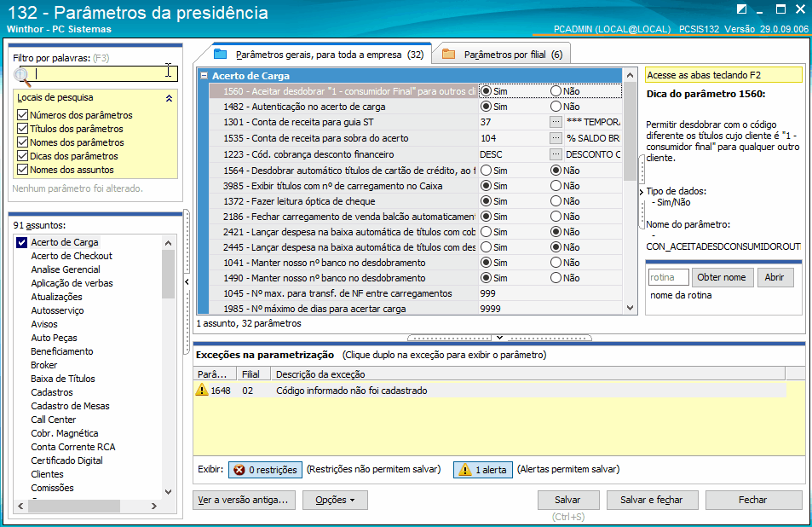The image size is (812, 527).
Task: Click the Fechar button
Action: click(x=753, y=500)
